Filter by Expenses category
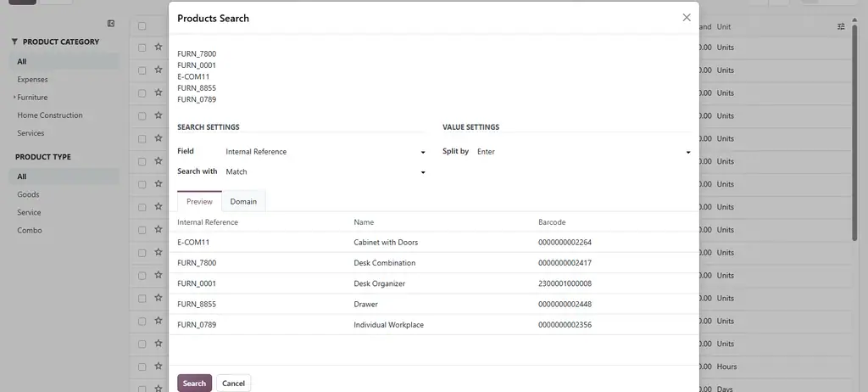The image size is (868, 392). (33, 79)
